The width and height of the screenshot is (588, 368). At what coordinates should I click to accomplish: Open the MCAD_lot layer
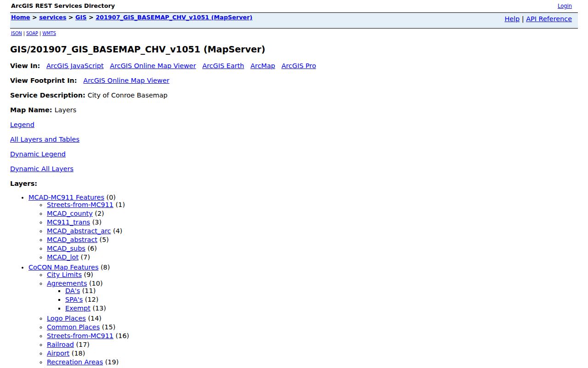tap(62, 257)
